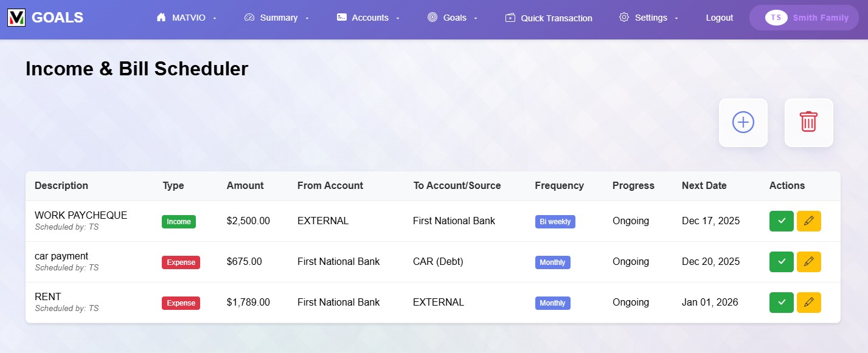Edit the car payment entry pencil icon
This screenshot has height=353, width=868.
click(x=808, y=262)
